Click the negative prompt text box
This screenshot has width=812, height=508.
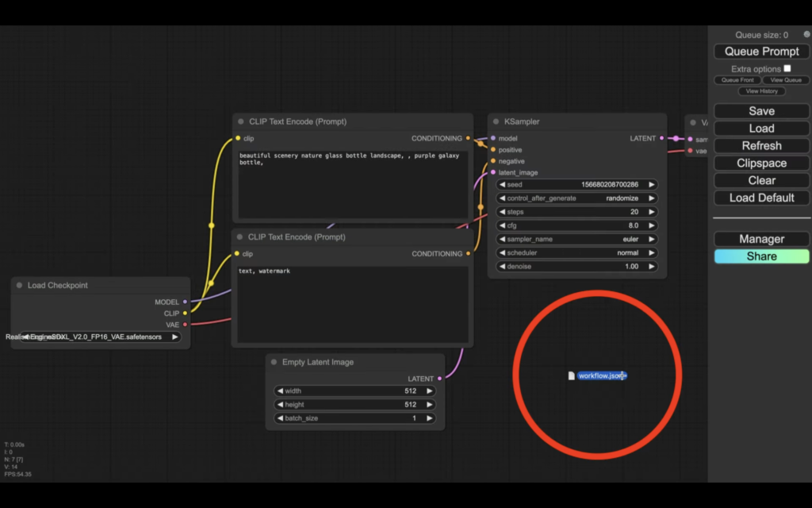point(351,304)
